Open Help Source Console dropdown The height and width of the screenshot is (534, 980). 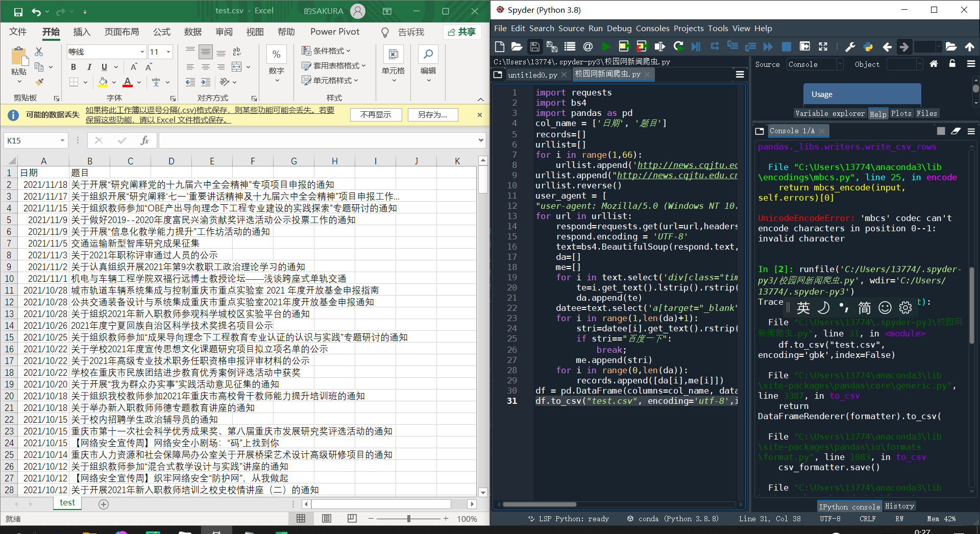click(815, 64)
